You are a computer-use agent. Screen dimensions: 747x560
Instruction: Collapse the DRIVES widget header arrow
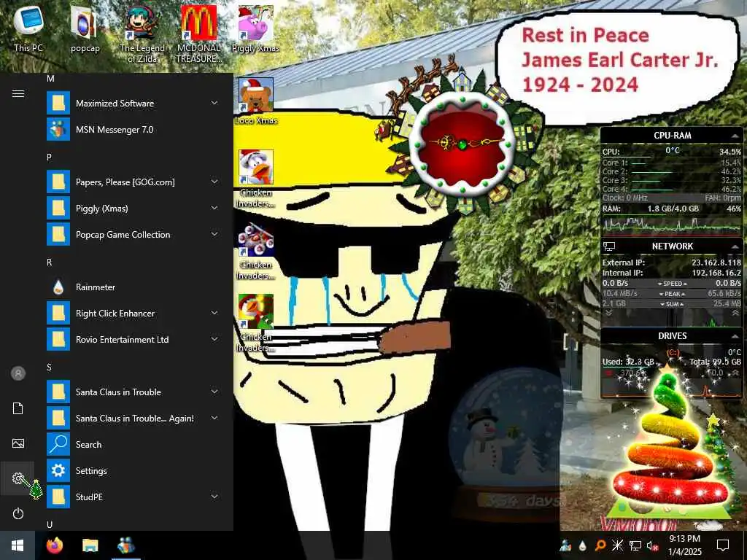tap(735, 336)
